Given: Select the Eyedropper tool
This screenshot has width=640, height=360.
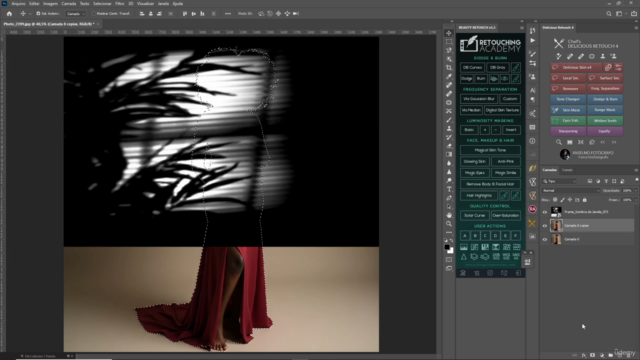Looking at the screenshot, I should [x=449, y=76].
